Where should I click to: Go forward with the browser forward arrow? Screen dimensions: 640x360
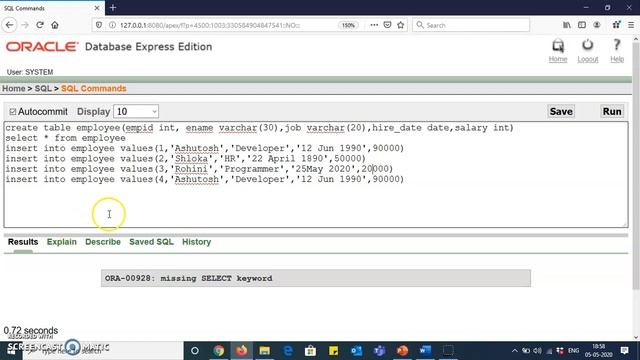[25, 25]
